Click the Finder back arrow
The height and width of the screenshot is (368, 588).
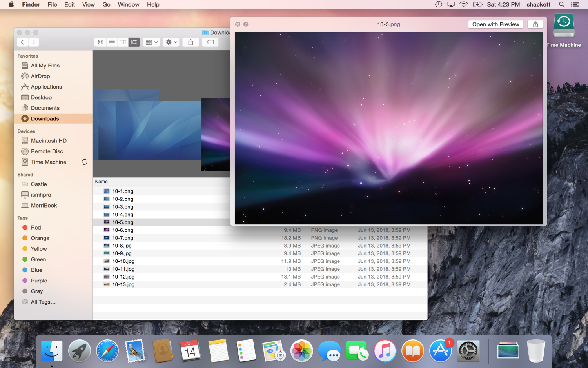22,42
